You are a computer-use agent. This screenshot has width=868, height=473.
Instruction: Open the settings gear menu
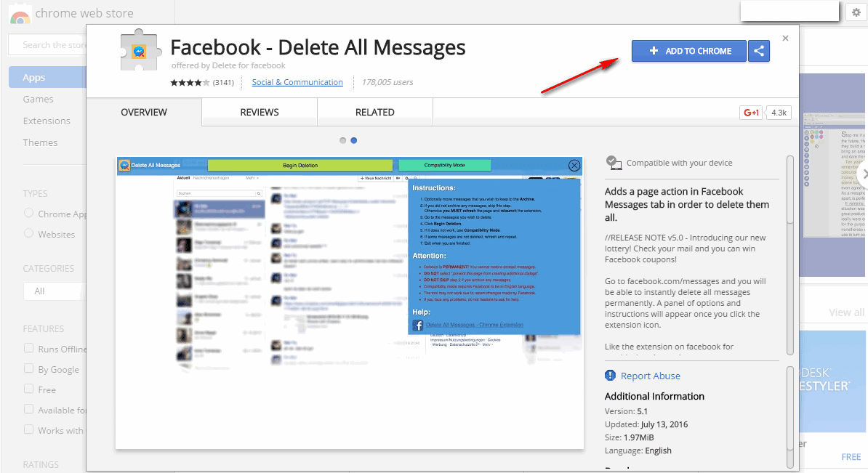click(x=856, y=12)
